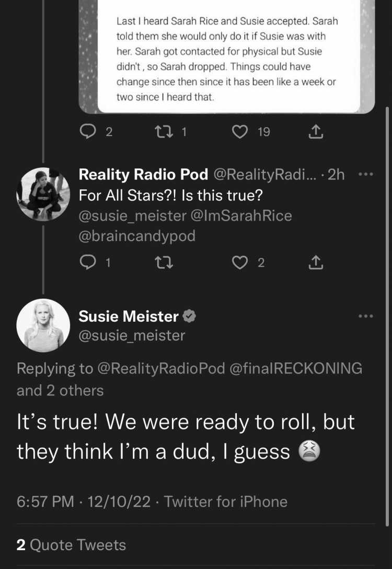Open more options for Susie Meister tweet

[x=365, y=316]
